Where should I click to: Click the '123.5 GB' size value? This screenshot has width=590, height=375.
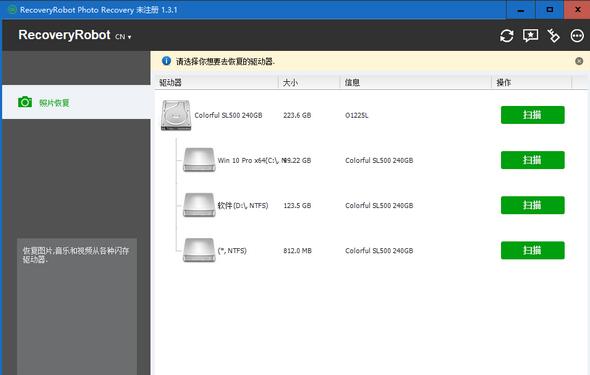point(297,206)
